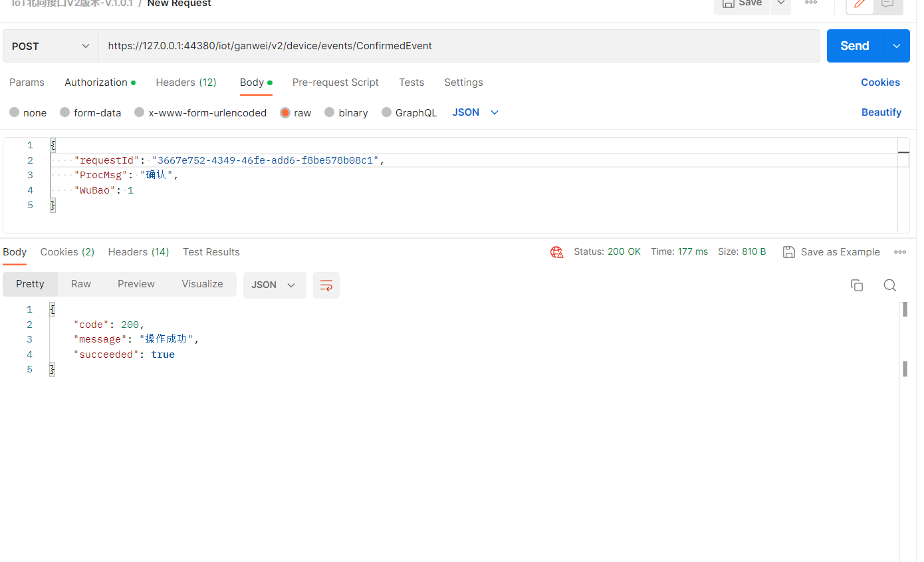Click the "message" line in the response
The image size is (924, 562).
coord(136,339)
